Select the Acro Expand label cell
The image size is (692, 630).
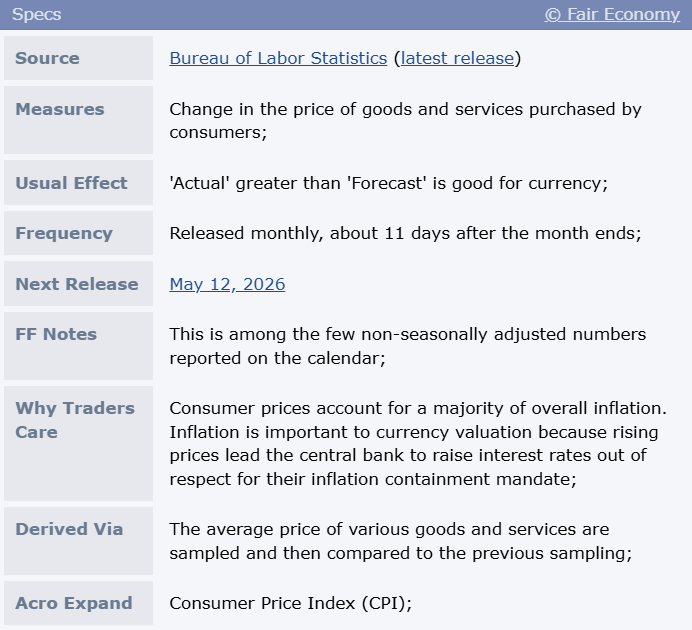pyautogui.click(x=79, y=603)
